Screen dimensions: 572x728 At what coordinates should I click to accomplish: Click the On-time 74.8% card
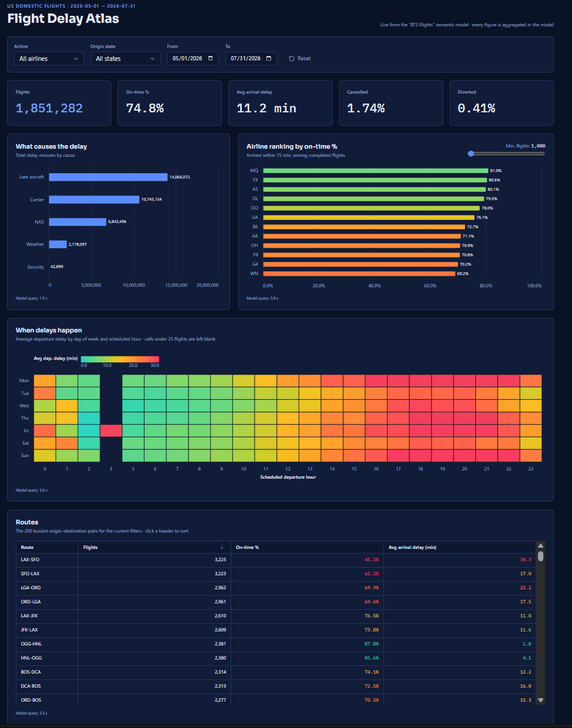170,103
